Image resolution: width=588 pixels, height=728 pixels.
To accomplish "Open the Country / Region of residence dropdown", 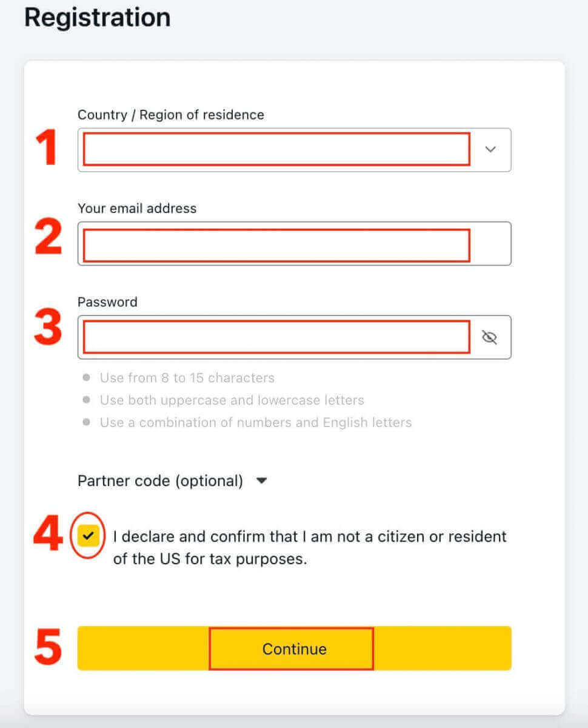I will pos(276,149).
